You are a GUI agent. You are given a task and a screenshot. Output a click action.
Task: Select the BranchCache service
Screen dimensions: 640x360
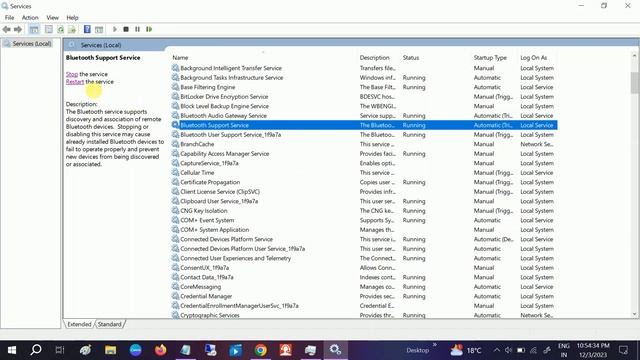coord(364,144)
